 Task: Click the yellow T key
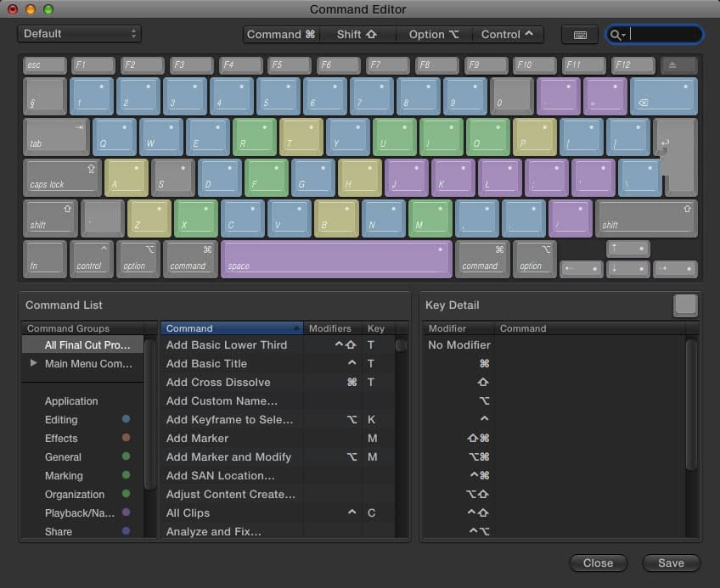click(301, 137)
